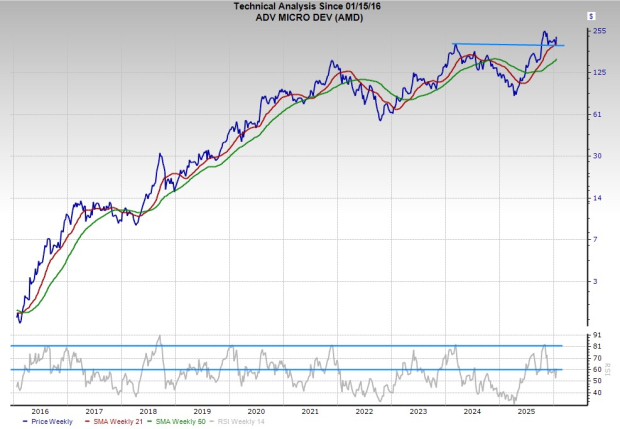Click the dollar sign currency icon
Screen dimensions: 620x429
click(592, 16)
